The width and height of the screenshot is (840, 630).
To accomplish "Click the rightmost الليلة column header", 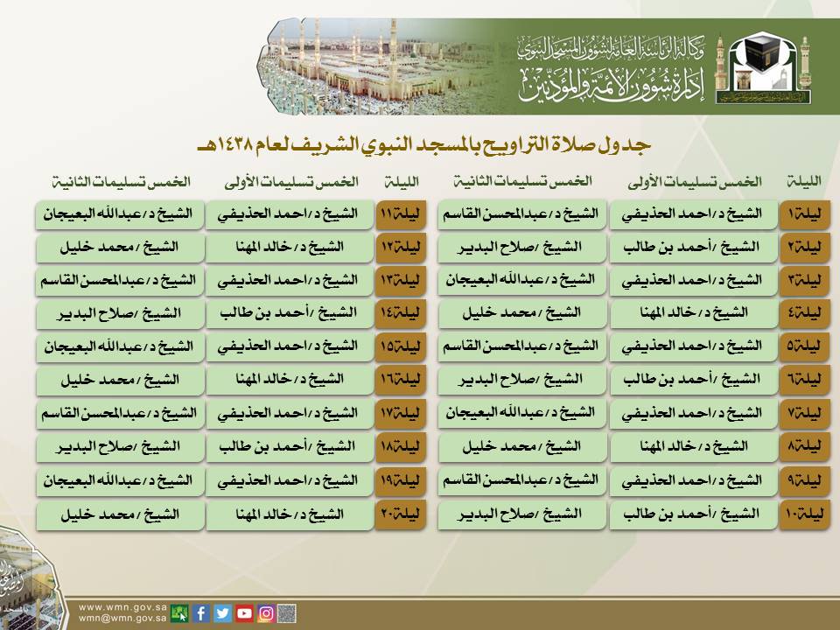I will tap(803, 182).
